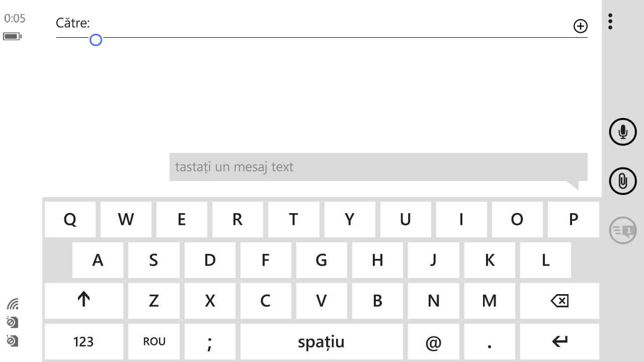644x362 pixels.
Task: Tap the microphone voice input icon
Action: pos(623,132)
